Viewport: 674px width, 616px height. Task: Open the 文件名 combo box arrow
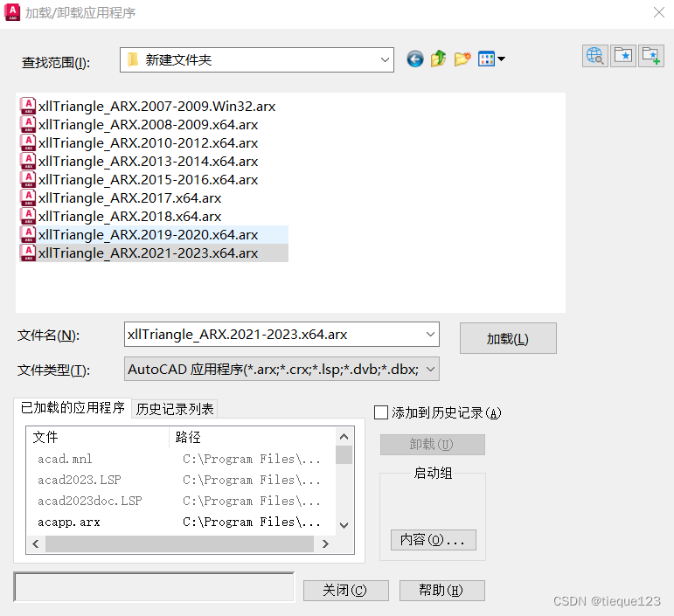(x=430, y=334)
